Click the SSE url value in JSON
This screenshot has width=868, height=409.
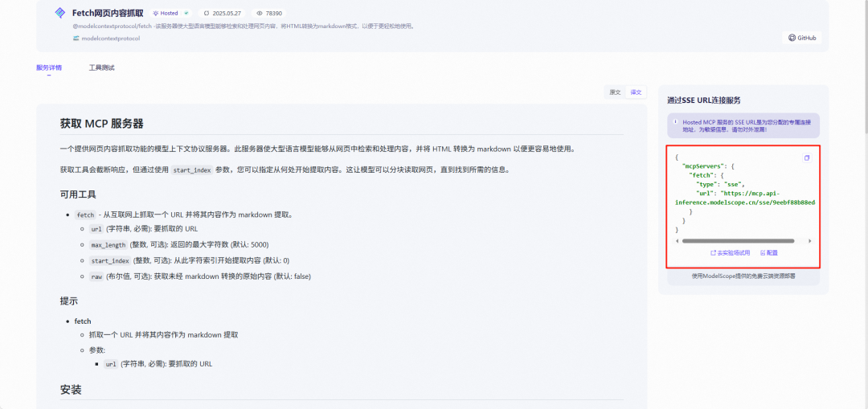tap(745, 198)
